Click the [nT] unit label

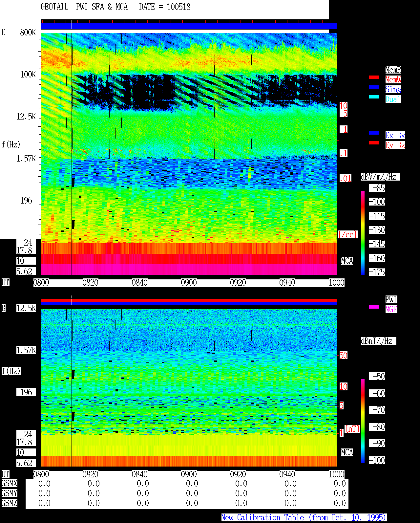tap(352, 429)
